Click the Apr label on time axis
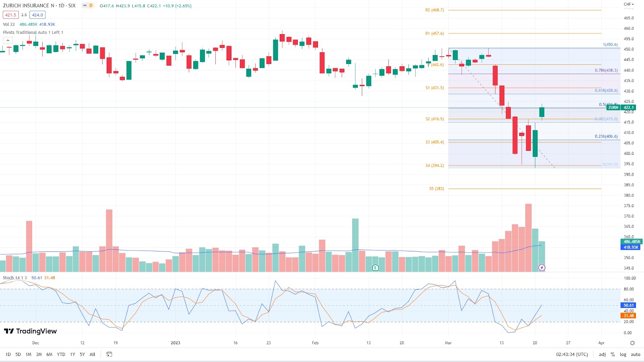 601,343
